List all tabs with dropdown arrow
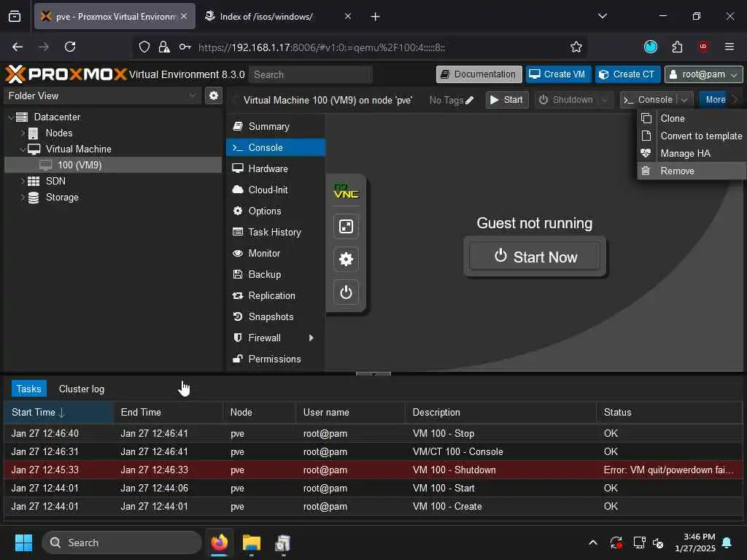Screen dimensions: 747x560 [602, 16]
